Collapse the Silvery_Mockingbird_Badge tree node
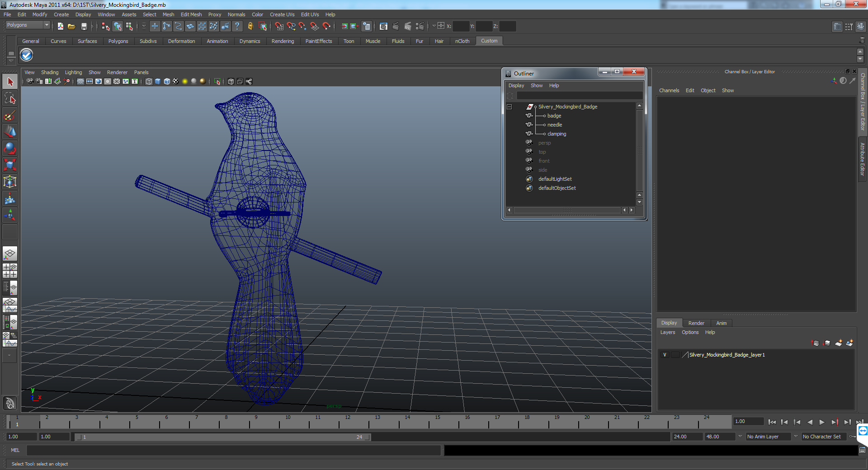The image size is (868, 470). click(509, 107)
